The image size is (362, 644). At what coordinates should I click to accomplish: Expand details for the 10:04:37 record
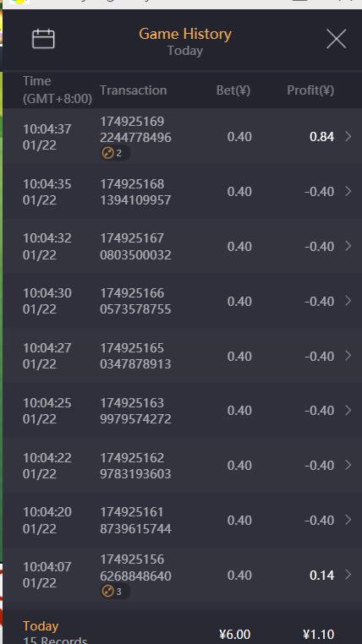tap(348, 136)
